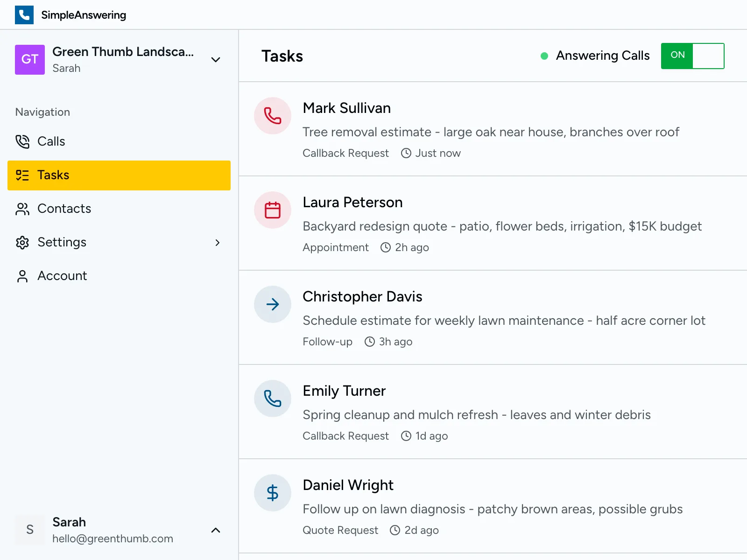The image size is (747, 560).
Task: Open Laura Peterson's backyard redesign task
Action: [502, 226]
